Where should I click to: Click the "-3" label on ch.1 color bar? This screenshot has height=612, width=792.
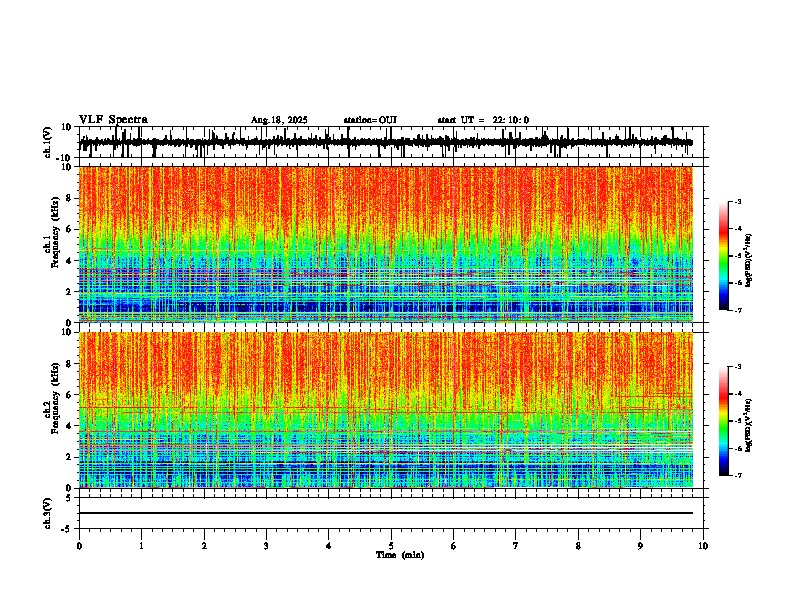point(738,202)
